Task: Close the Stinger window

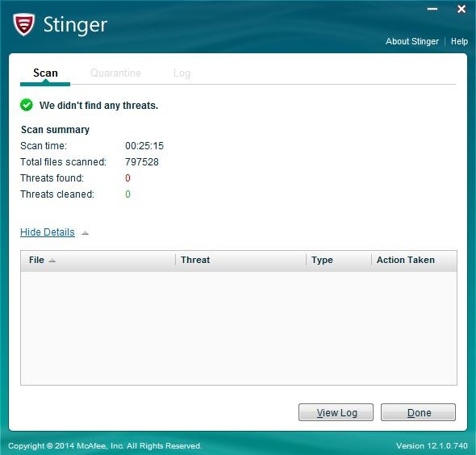Action: (461, 9)
